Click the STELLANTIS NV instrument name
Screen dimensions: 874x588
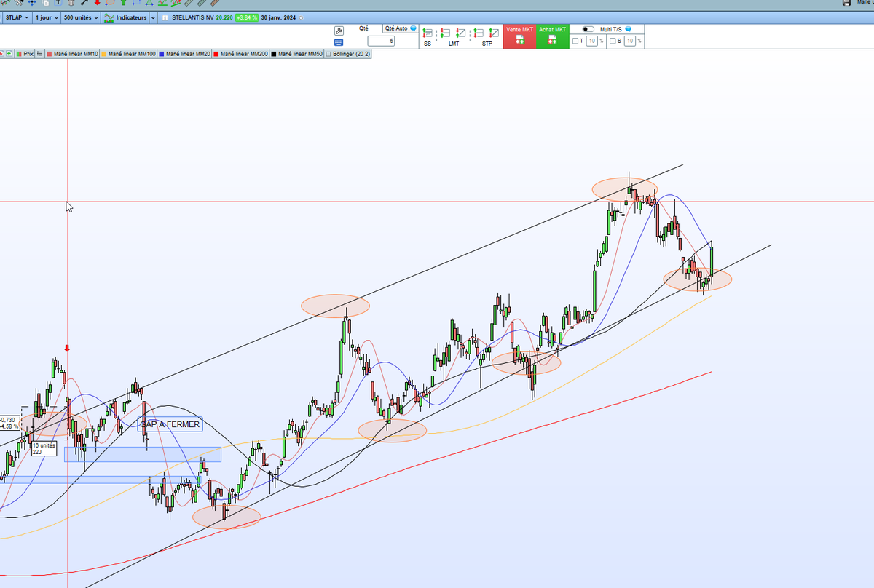pos(192,17)
